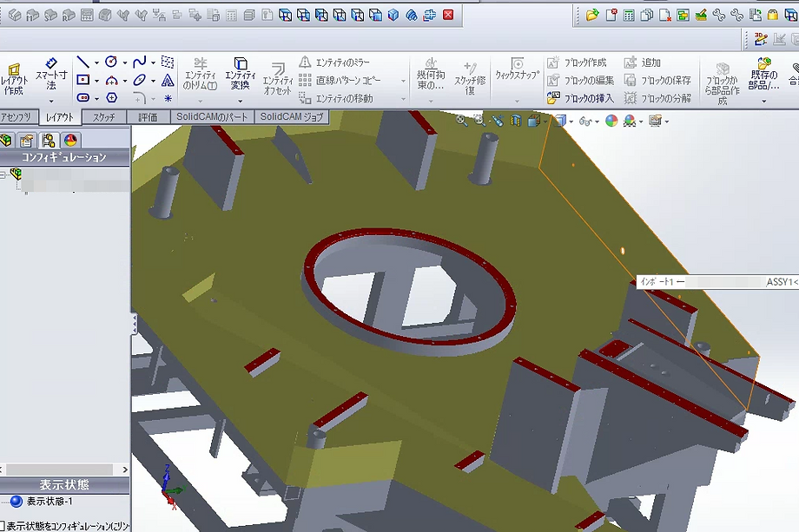
Task: Open the エンティティ変換 dropdown arrow
Action: tap(241, 101)
